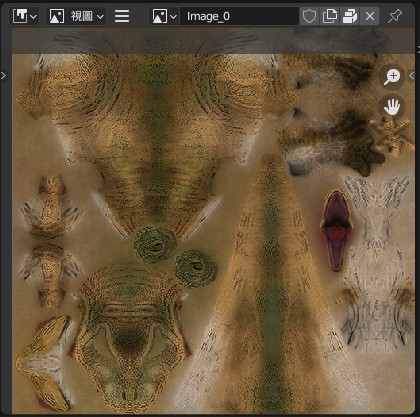Click the upper green eye texture island

(x=155, y=245)
